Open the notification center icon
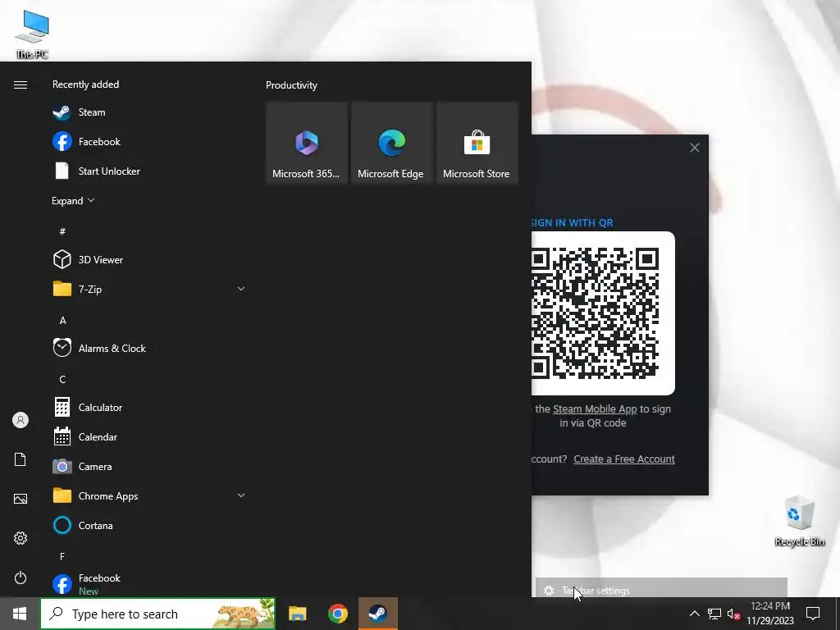This screenshot has height=630, width=840. [x=813, y=614]
